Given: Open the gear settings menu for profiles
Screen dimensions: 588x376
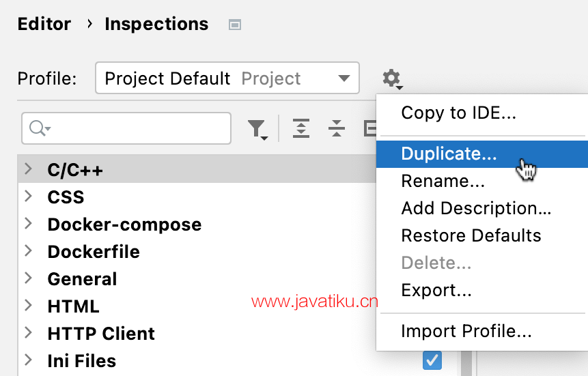Looking at the screenshot, I should (392, 78).
